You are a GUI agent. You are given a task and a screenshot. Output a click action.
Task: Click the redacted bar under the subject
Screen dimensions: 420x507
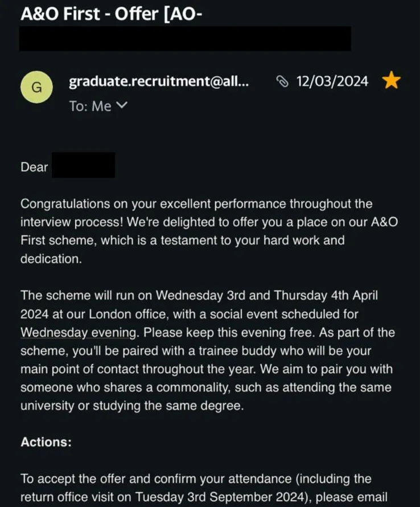pyautogui.click(x=185, y=39)
